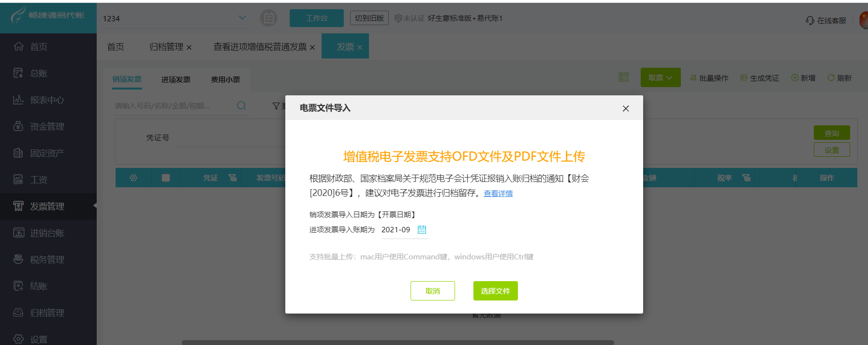Click the 设置 button below 查询
This screenshot has width=868, height=345.
(x=832, y=150)
